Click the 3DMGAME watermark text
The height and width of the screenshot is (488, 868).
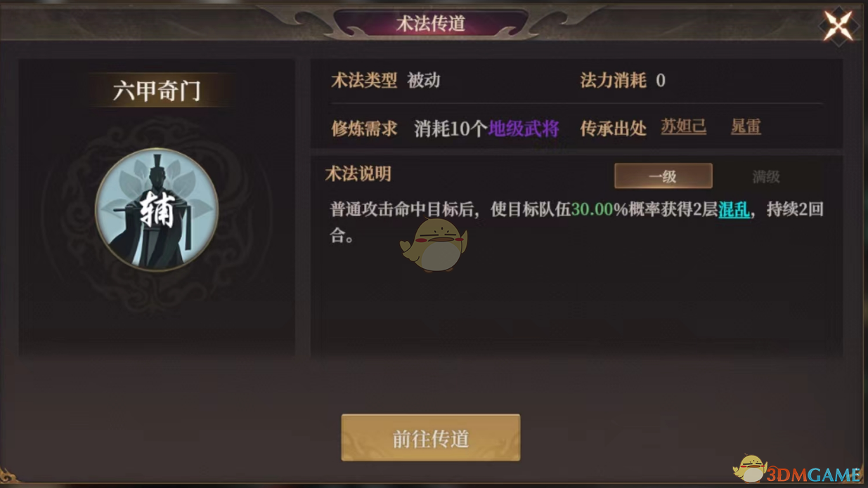pos(814,475)
